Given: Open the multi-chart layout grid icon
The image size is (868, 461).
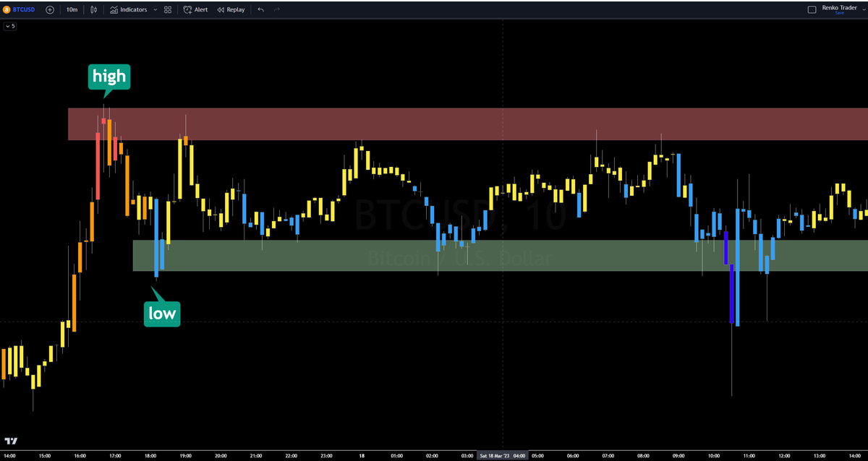Looking at the screenshot, I should (x=168, y=9).
